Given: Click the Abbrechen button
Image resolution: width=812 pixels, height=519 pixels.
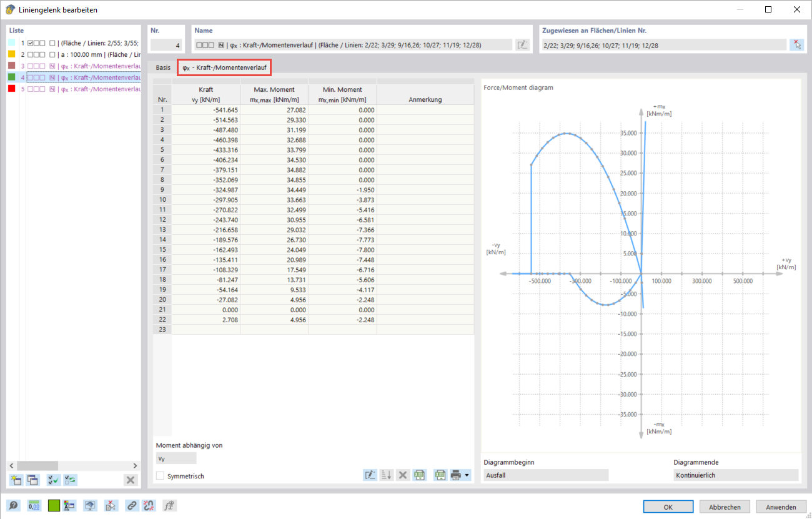Looking at the screenshot, I should click(x=725, y=507).
